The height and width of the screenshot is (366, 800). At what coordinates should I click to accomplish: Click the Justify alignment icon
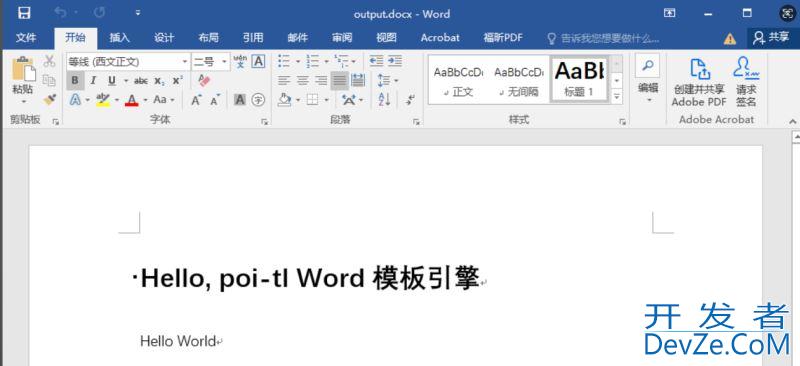coord(339,81)
